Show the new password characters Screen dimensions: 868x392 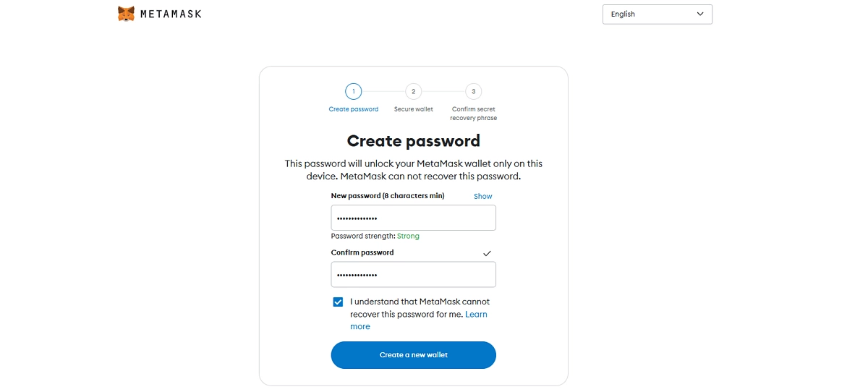point(482,196)
